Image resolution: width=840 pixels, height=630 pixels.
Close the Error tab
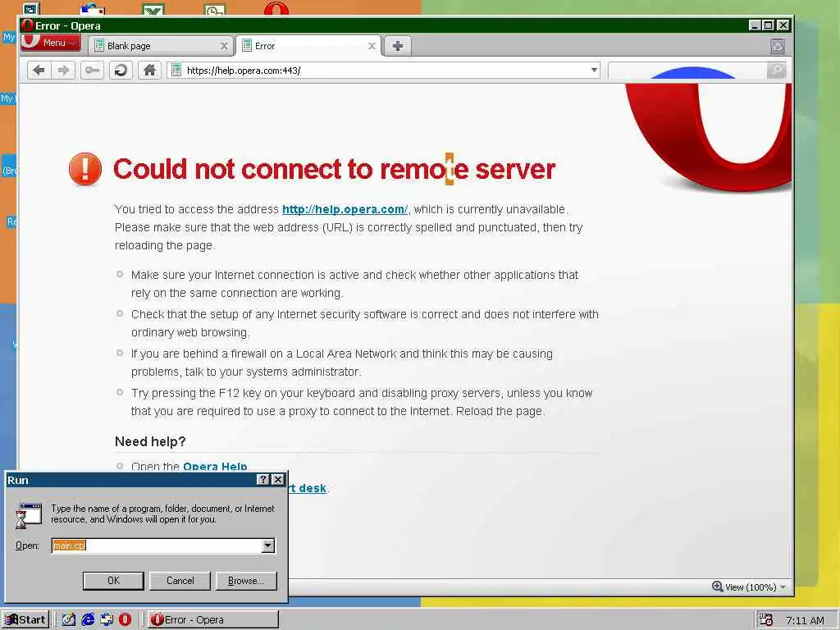point(372,46)
